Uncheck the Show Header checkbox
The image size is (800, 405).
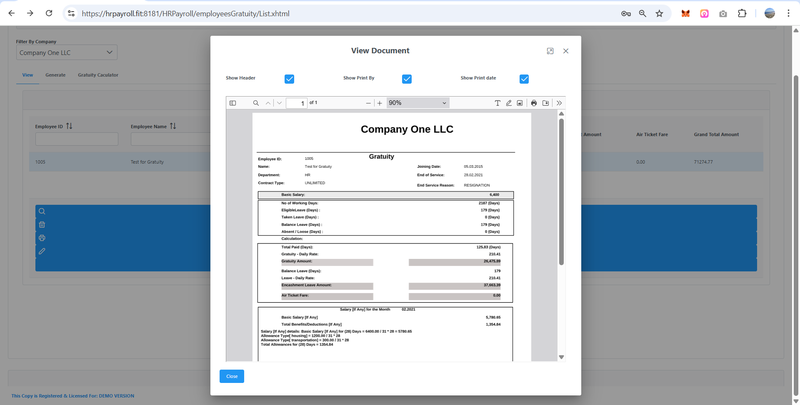[x=289, y=78]
